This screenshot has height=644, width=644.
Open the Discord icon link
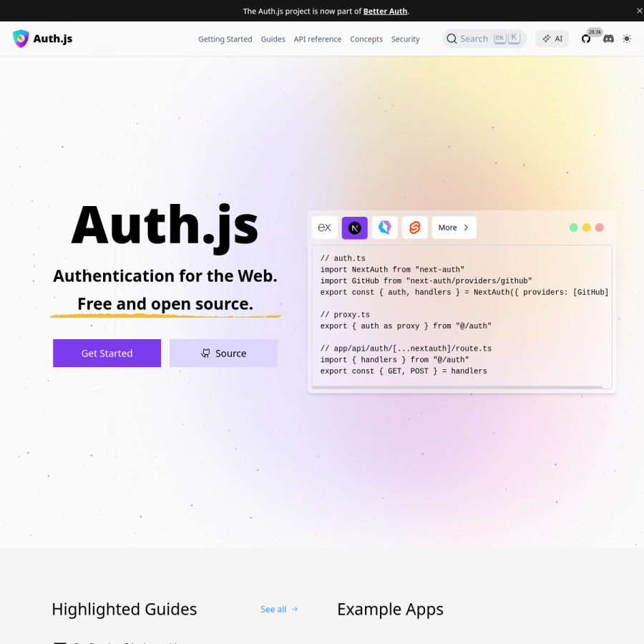[608, 39]
